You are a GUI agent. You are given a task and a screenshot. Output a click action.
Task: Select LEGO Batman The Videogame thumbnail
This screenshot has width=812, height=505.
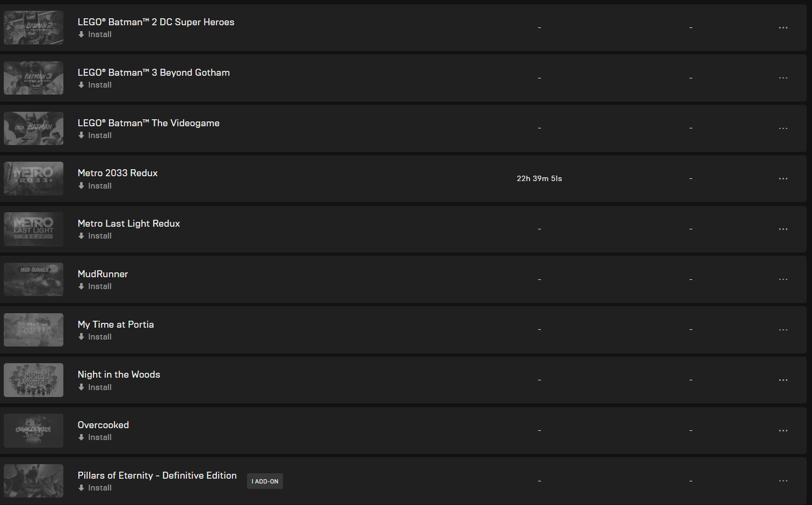click(33, 128)
